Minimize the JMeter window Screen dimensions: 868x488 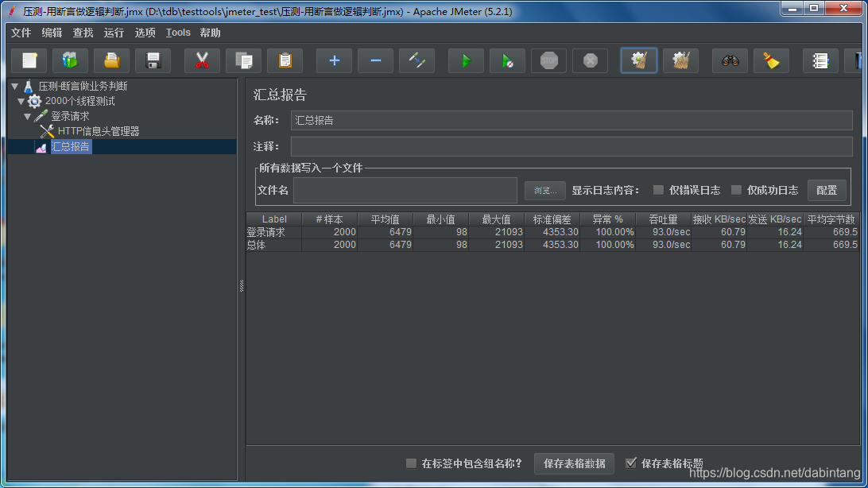pyautogui.click(x=792, y=8)
